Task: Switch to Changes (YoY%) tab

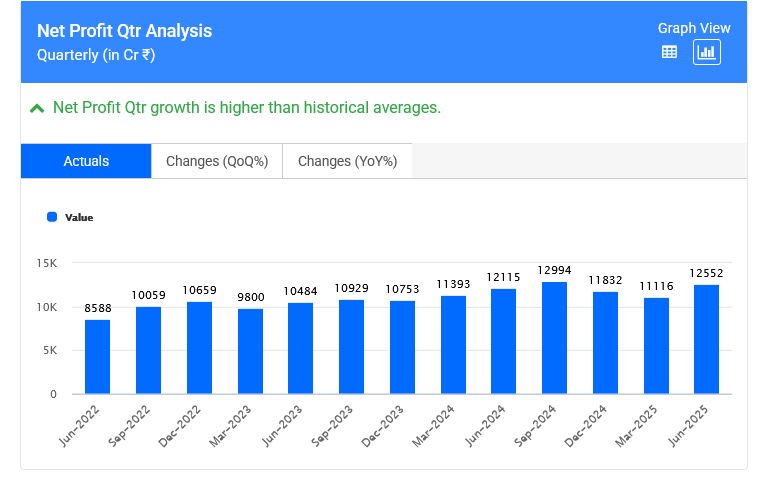Action: [347, 161]
